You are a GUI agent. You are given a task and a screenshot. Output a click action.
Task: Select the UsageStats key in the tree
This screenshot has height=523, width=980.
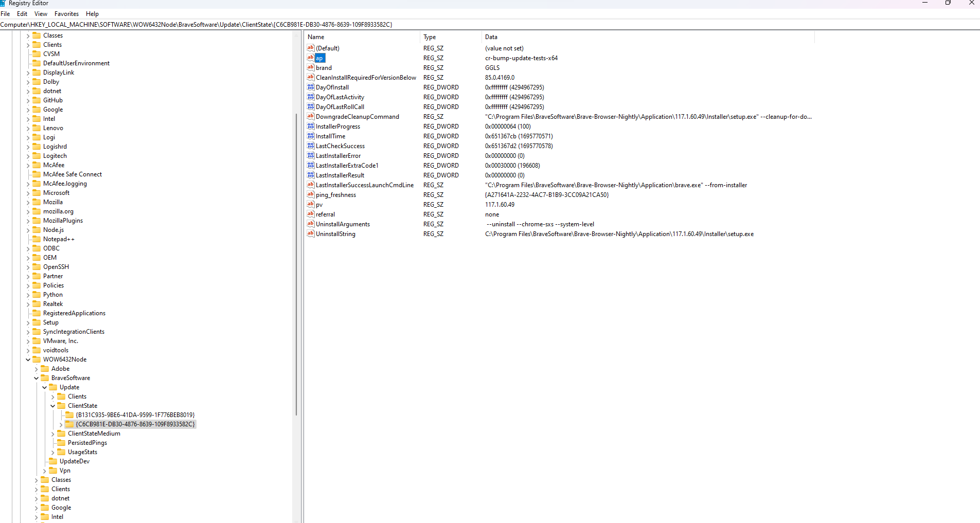point(82,452)
